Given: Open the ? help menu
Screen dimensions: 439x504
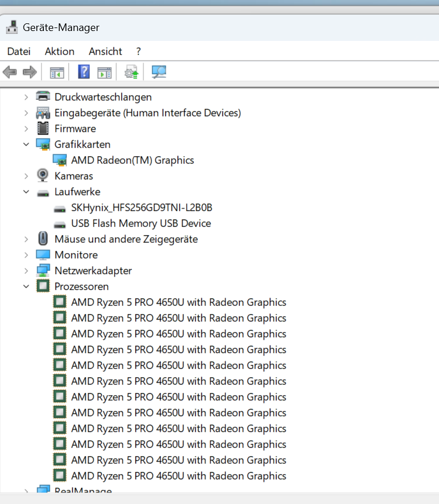Looking at the screenshot, I should tap(138, 51).
